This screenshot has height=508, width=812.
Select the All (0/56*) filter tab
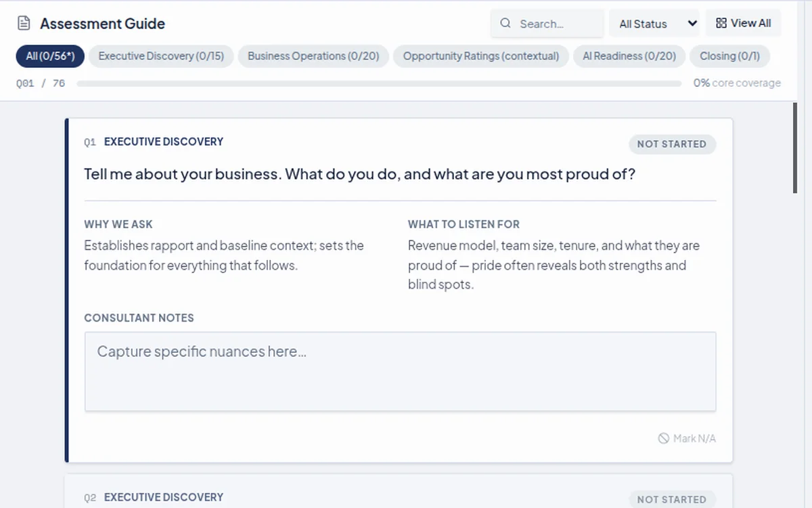click(50, 56)
